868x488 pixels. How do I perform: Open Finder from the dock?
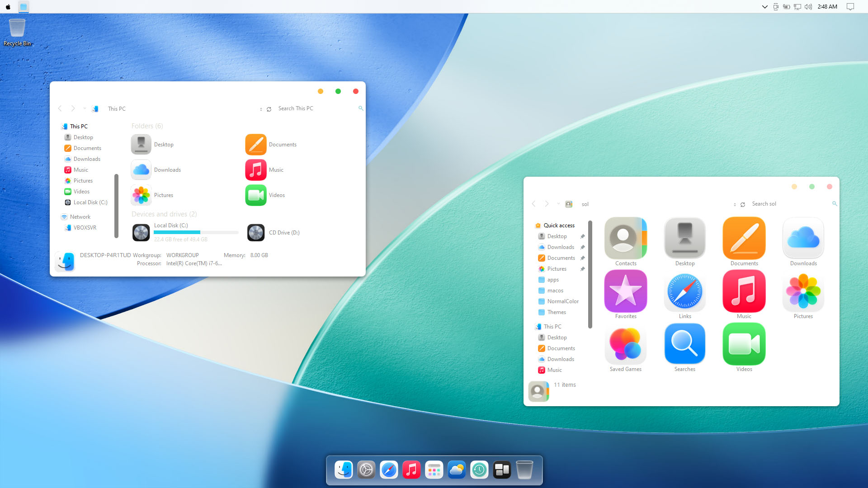(344, 470)
